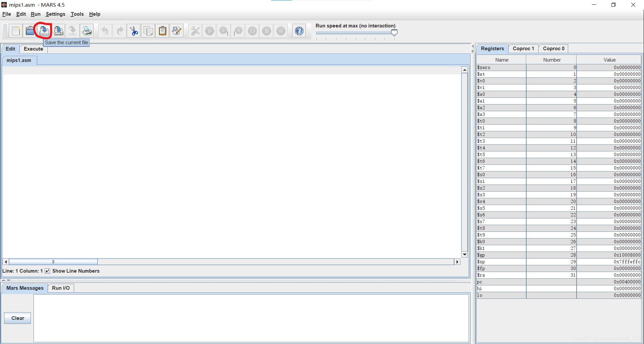Click the $gp value 0x10008000
This screenshot has width=644, height=344.
(627, 255)
